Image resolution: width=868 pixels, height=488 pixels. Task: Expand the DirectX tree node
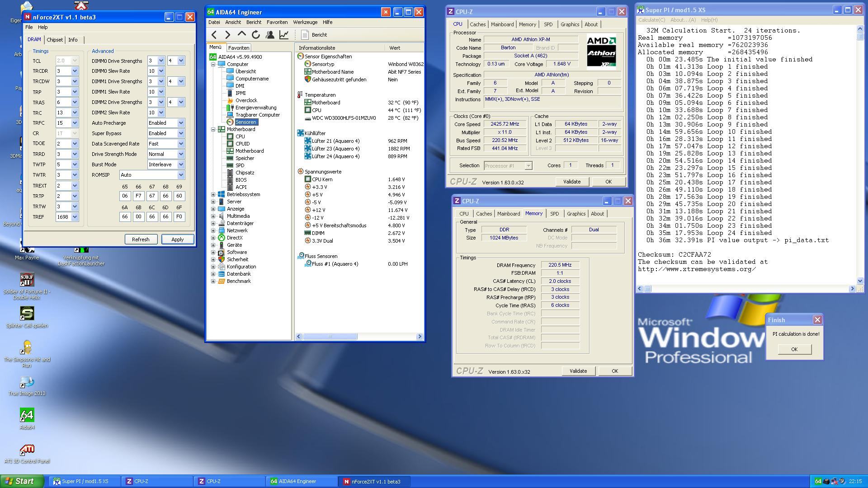[x=213, y=238]
